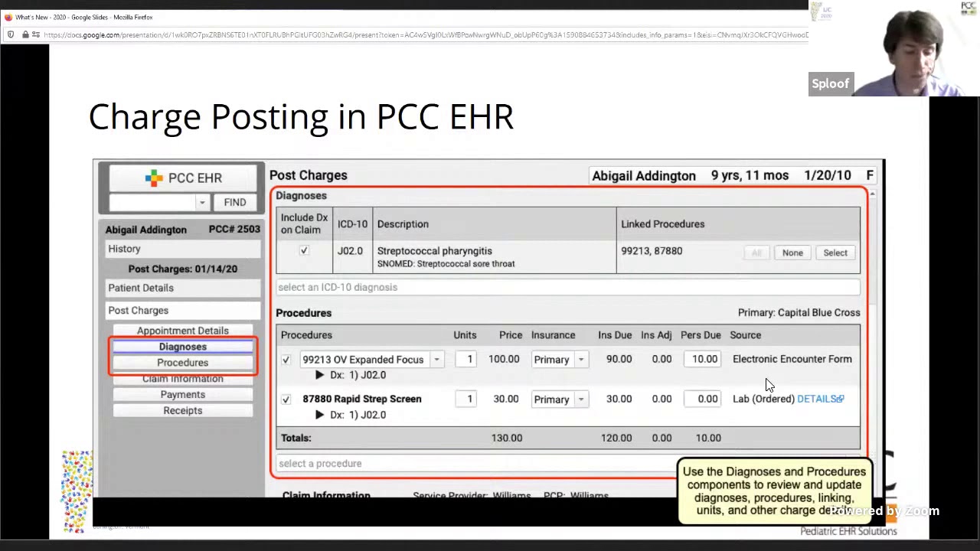Image resolution: width=980 pixels, height=551 pixels.
Task: Toggle checkbox for 99213 OV Expanded Focus
Action: (x=286, y=359)
